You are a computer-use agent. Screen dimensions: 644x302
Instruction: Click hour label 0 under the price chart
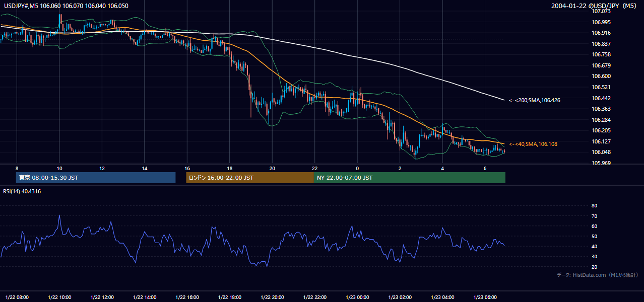357,168
